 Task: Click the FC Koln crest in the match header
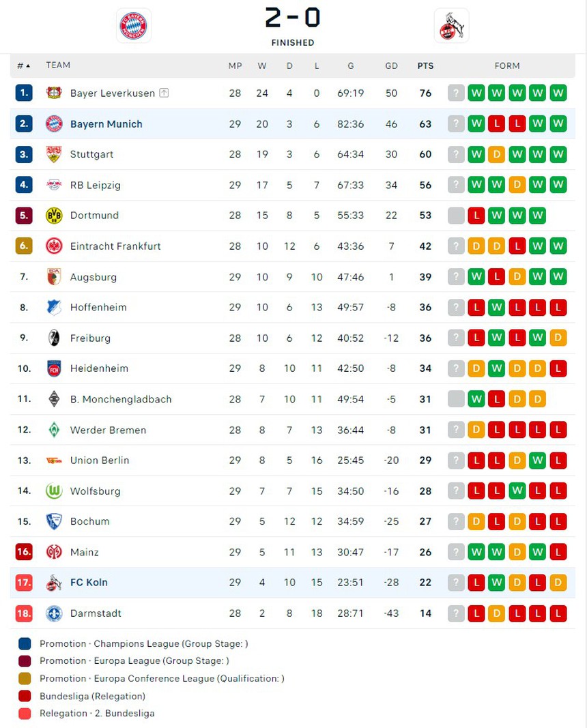(x=451, y=26)
